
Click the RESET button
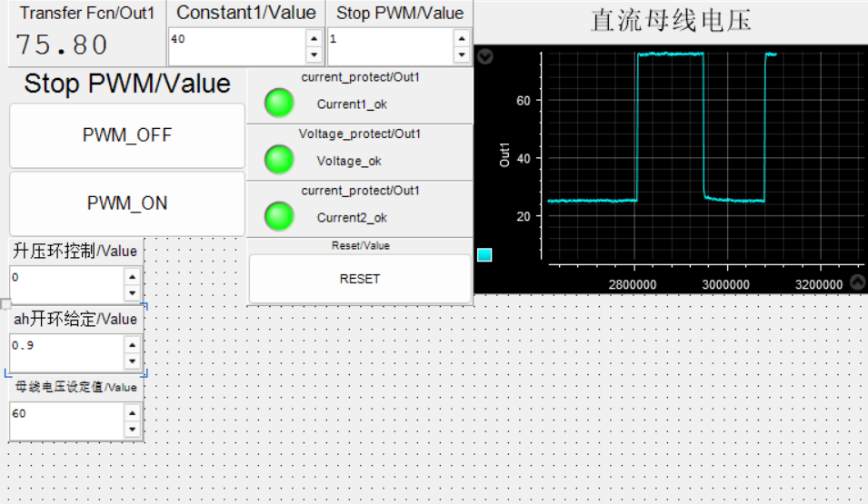[x=360, y=279]
